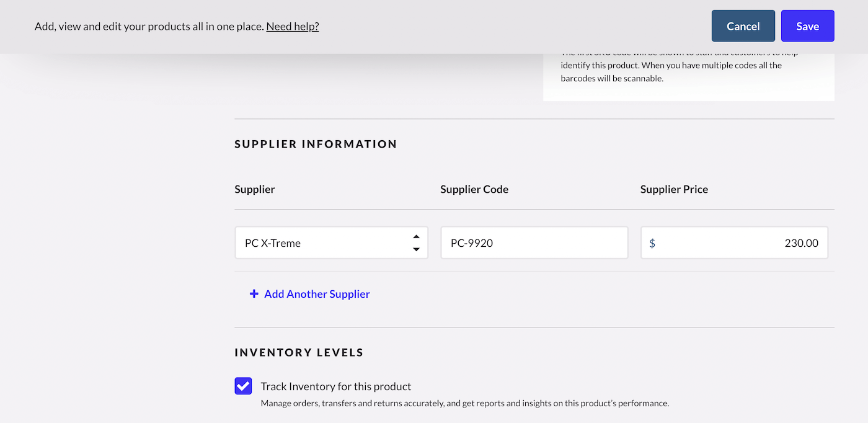Click the INVENTORY LEVELS section heading

pyautogui.click(x=299, y=352)
